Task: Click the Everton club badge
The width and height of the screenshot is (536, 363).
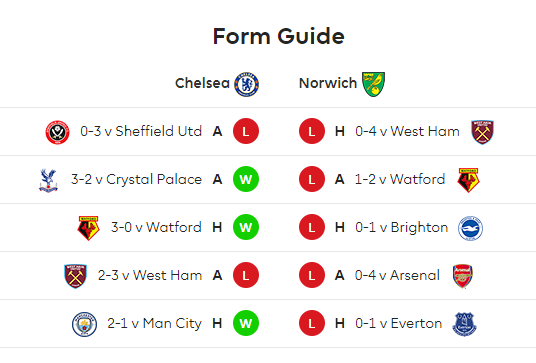Action: pyautogui.click(x=464, y=324)
